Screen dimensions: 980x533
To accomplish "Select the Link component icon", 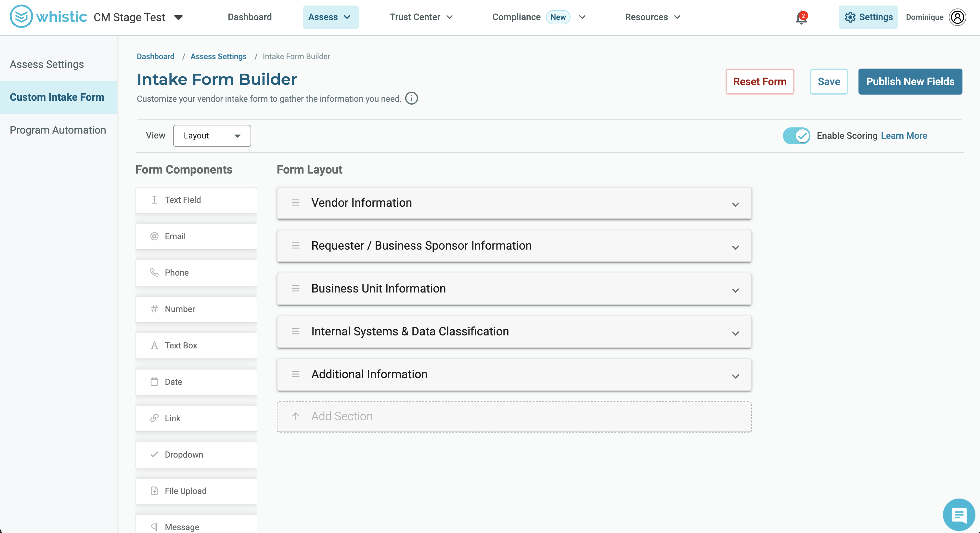I will (x=154, y=418).
